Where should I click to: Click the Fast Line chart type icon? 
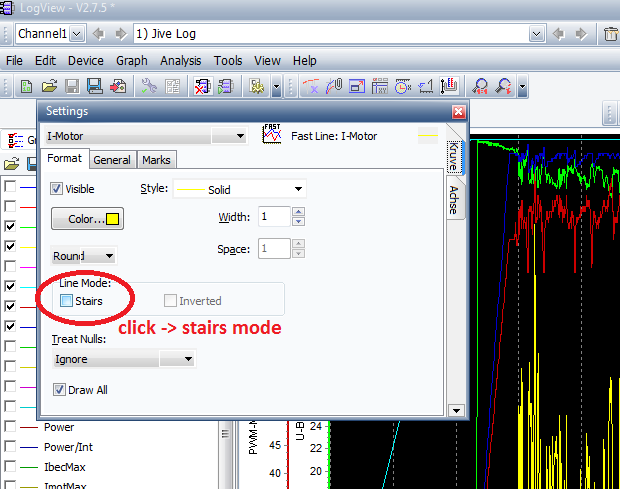tap(272, 134)
